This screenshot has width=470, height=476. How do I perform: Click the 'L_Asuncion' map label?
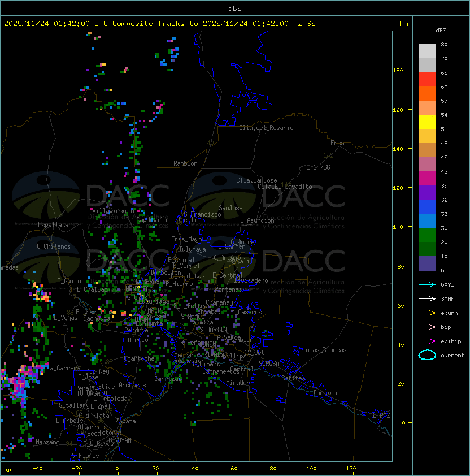[x=257, y=220]
